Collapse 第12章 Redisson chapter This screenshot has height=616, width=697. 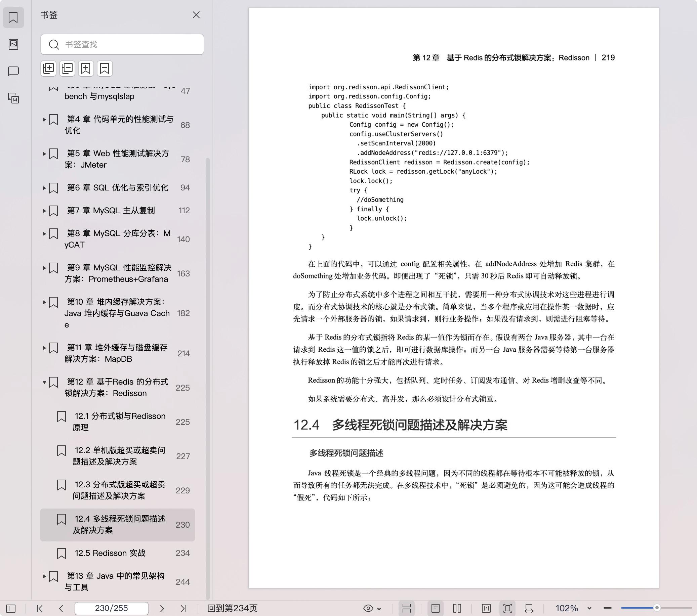(44, 382)
